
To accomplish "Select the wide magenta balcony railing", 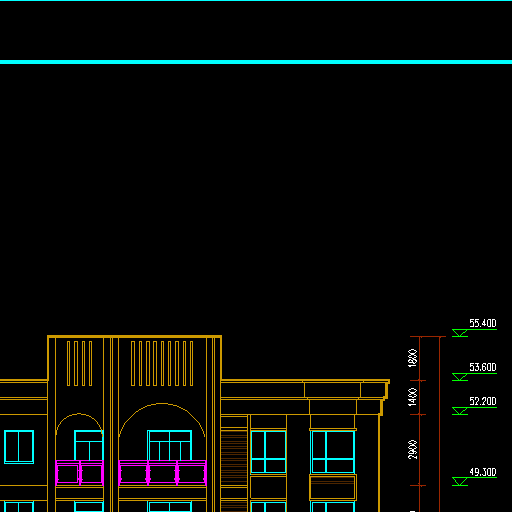I will click(162, 472).
